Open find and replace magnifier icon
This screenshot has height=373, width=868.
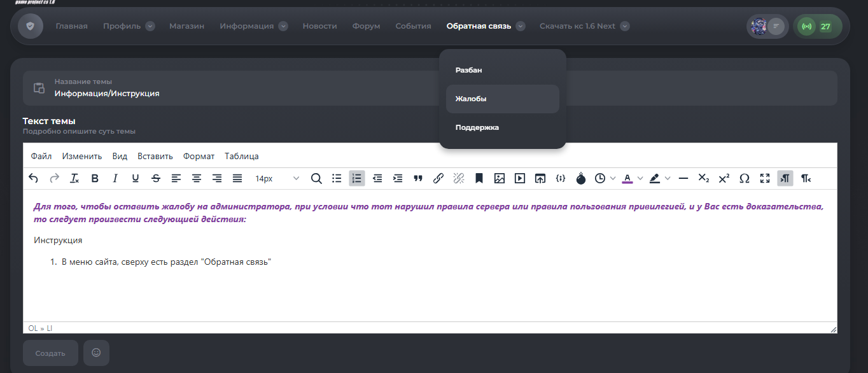pyautogui.click(x=316, y=179)
